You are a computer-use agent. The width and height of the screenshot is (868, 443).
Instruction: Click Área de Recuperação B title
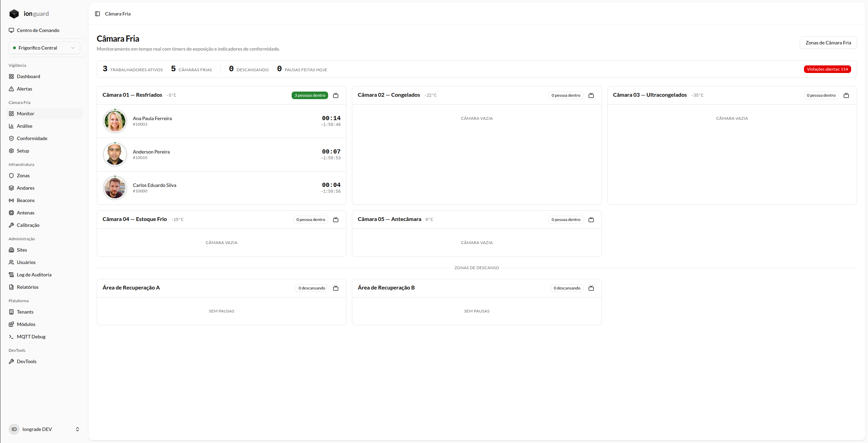[x=386, y=288]
